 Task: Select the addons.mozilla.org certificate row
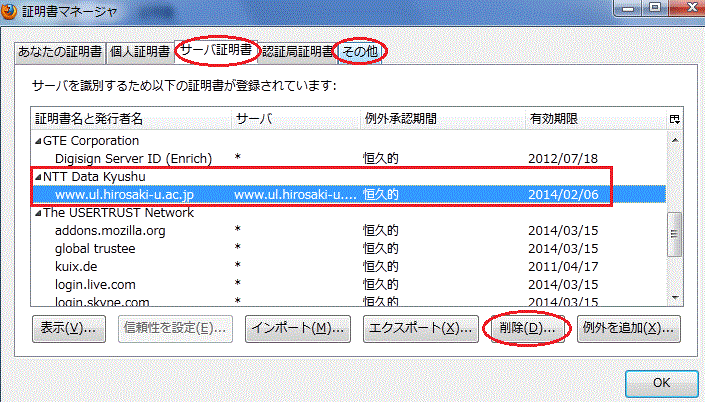(x=348, y=231)
